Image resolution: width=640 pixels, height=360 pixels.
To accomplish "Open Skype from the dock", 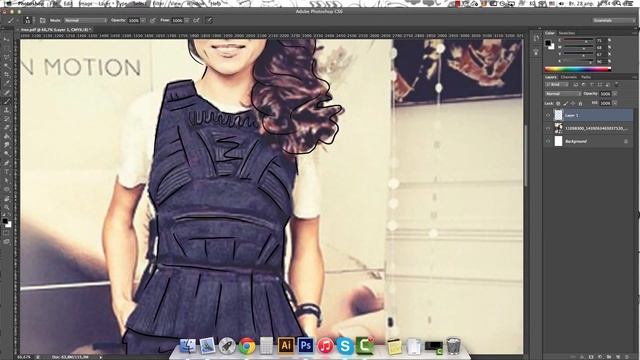I will click(x=345, y=346).
